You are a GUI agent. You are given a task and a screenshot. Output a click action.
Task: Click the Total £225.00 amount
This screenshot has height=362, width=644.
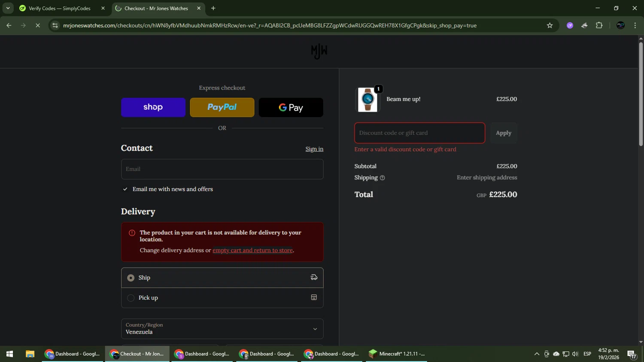503,194
